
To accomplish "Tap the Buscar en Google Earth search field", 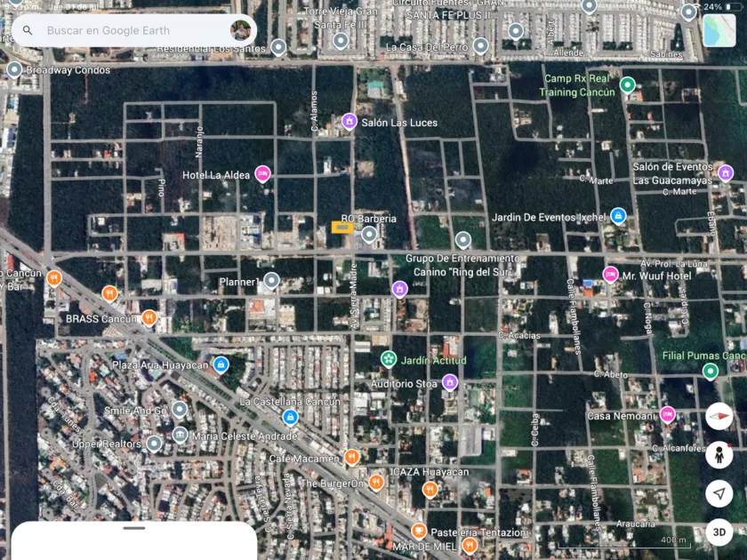I will tap(134, 30).
